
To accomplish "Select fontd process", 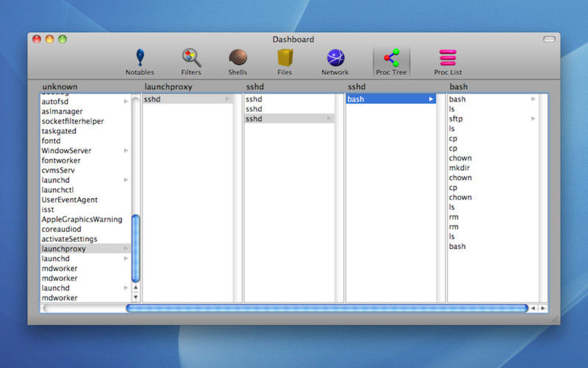I will (85, 141).
